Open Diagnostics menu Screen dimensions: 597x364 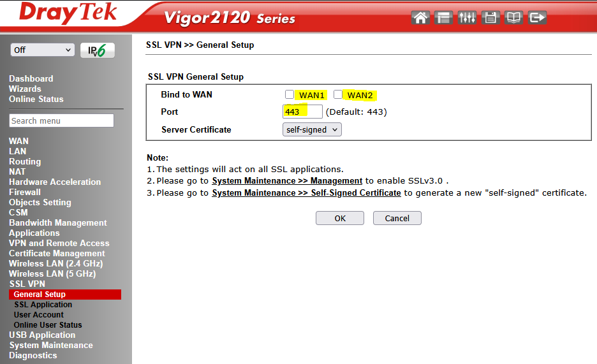(x=33, y=356)
